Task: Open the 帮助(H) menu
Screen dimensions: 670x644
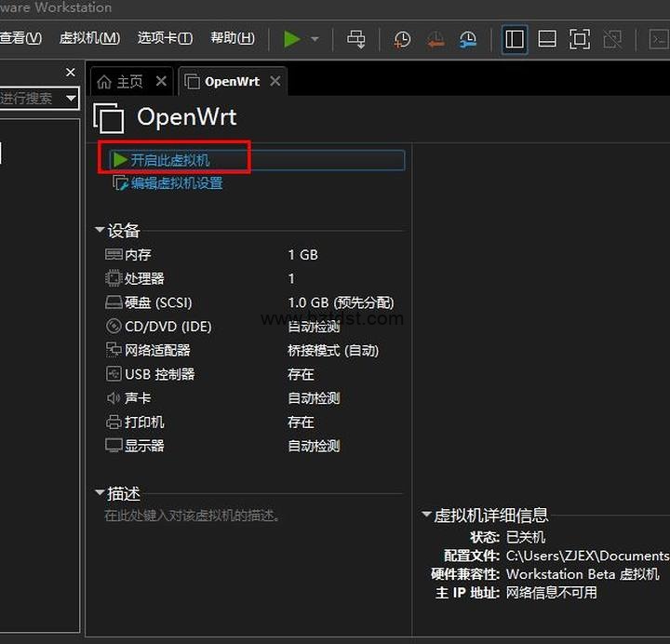Action: [x=233, y=38]
